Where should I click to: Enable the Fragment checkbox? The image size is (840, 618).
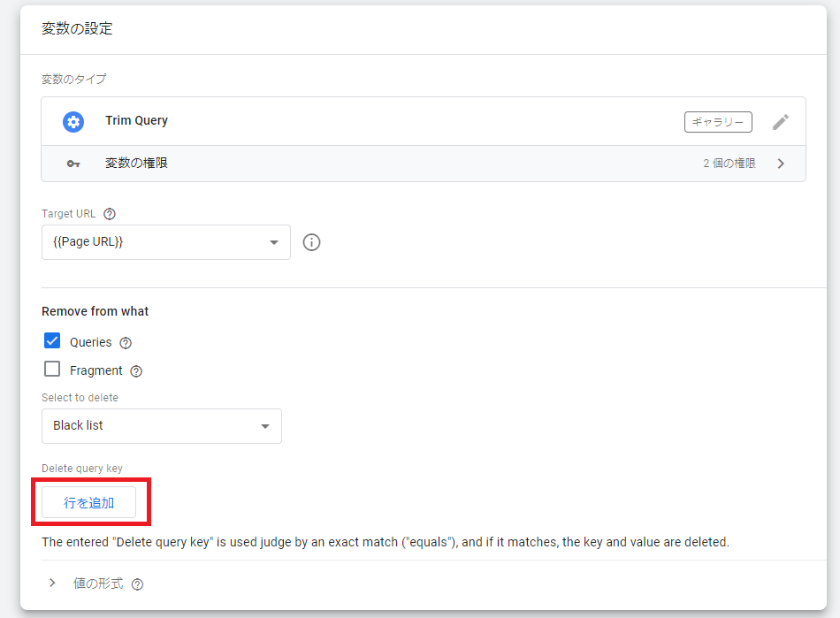(x=52, y=370)
